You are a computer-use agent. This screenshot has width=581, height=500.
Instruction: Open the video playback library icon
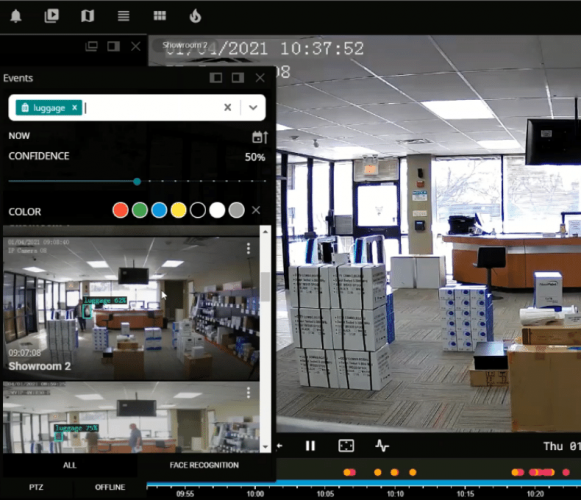pyautogui.click(x=52, y=16)
